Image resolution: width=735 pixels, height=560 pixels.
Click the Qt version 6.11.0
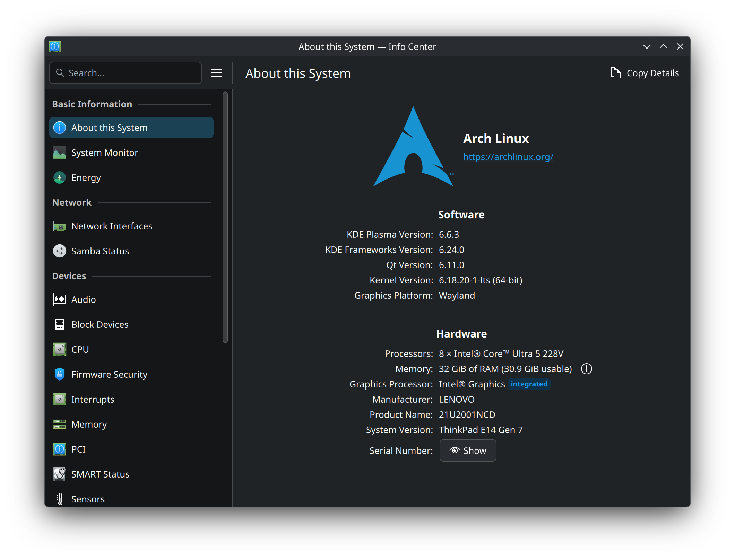pyautogui.click(x=451, y=265)
